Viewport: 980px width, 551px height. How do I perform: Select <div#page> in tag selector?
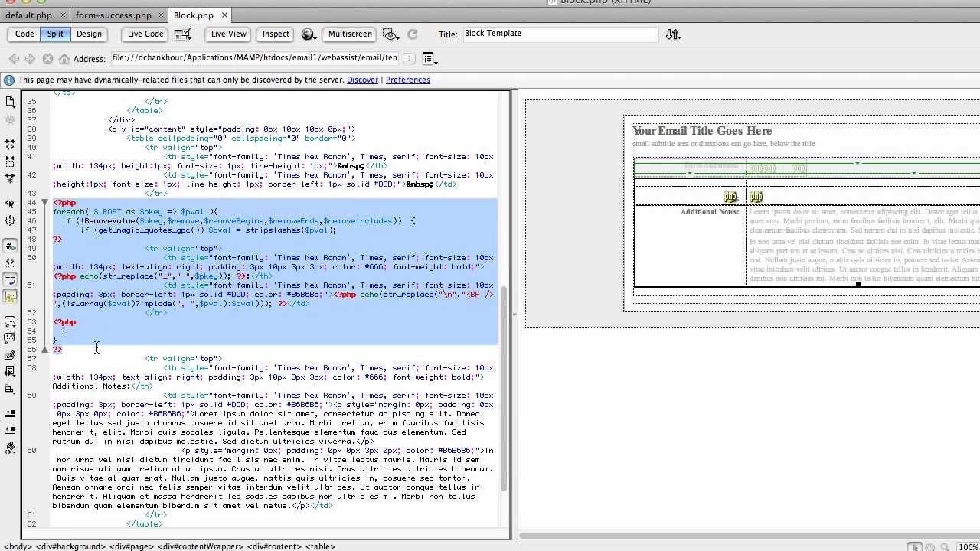131,546
